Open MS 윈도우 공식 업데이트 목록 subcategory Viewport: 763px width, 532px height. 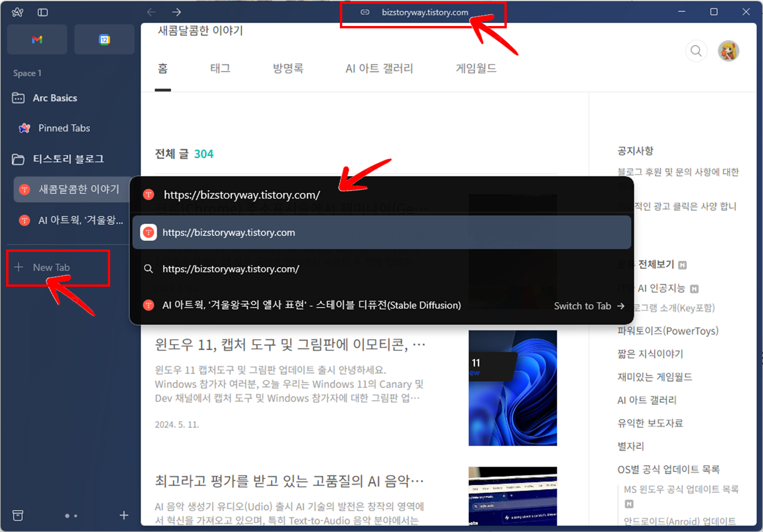(681, 489)
